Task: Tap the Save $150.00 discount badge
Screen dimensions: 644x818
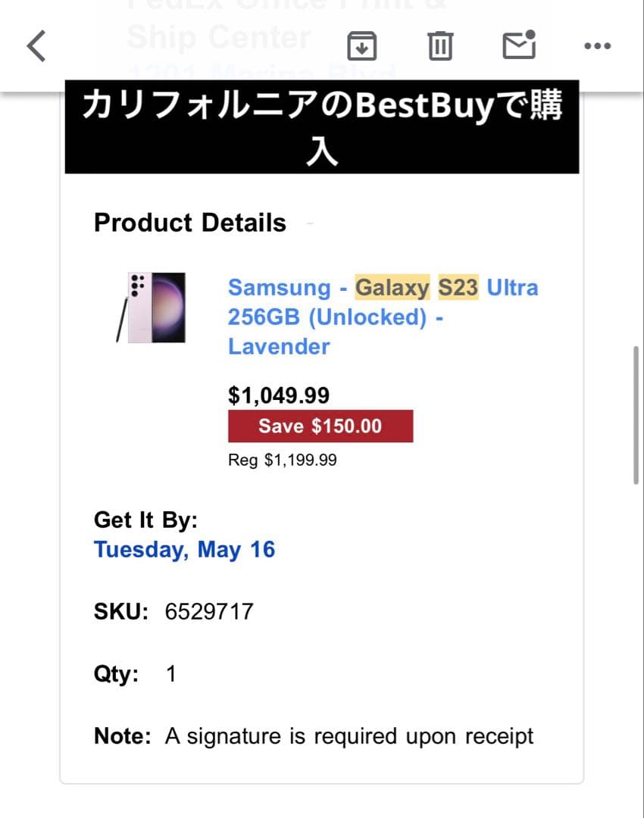Action: tap(321, 426)
